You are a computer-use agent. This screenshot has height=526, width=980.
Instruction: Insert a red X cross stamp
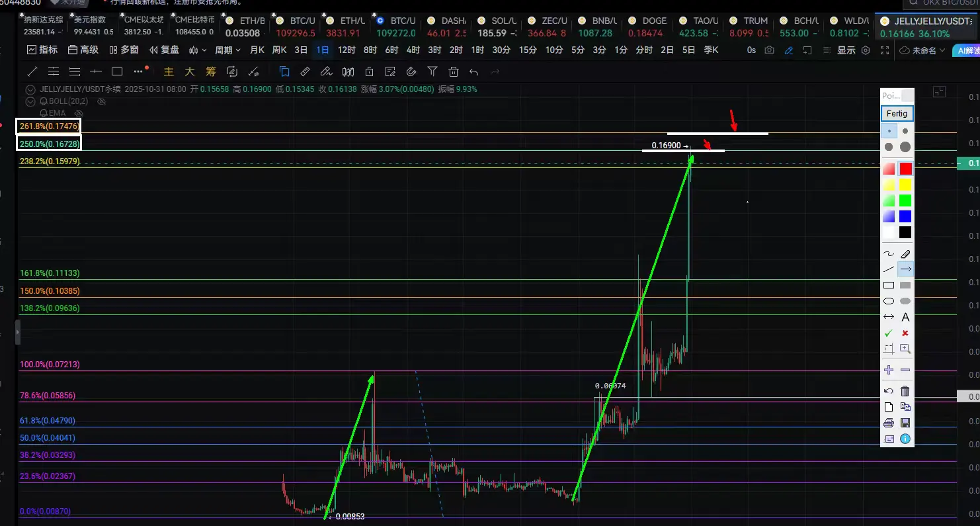(905, 333)
